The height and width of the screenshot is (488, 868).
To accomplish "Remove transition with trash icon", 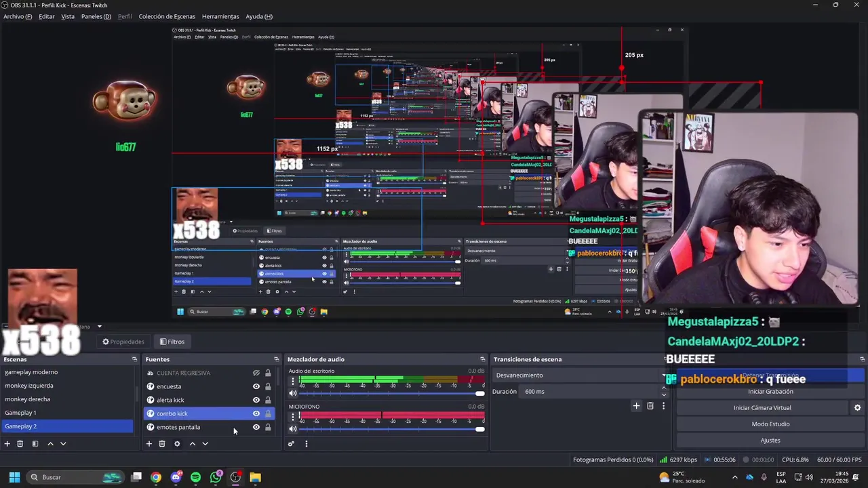I will point(650,406).
